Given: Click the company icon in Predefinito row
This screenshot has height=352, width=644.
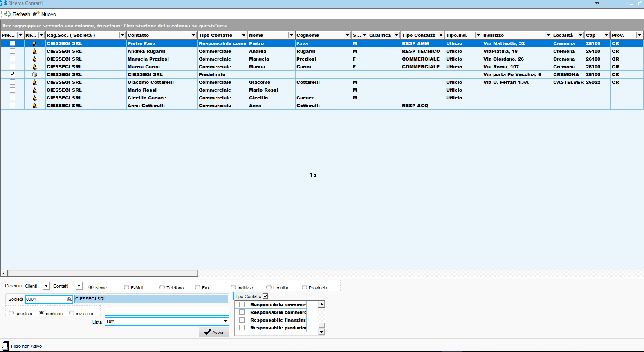Looking at the screenshot, I should click(35, 74).
